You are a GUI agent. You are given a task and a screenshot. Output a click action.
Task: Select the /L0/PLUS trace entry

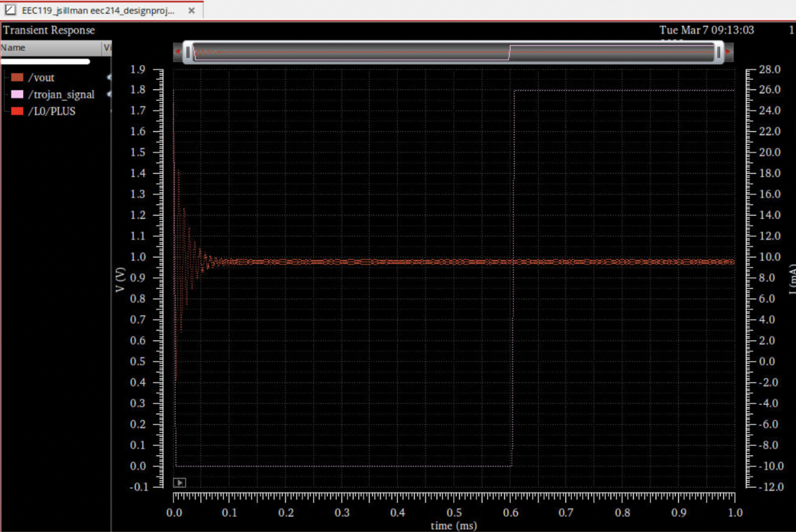coord(52,111)
